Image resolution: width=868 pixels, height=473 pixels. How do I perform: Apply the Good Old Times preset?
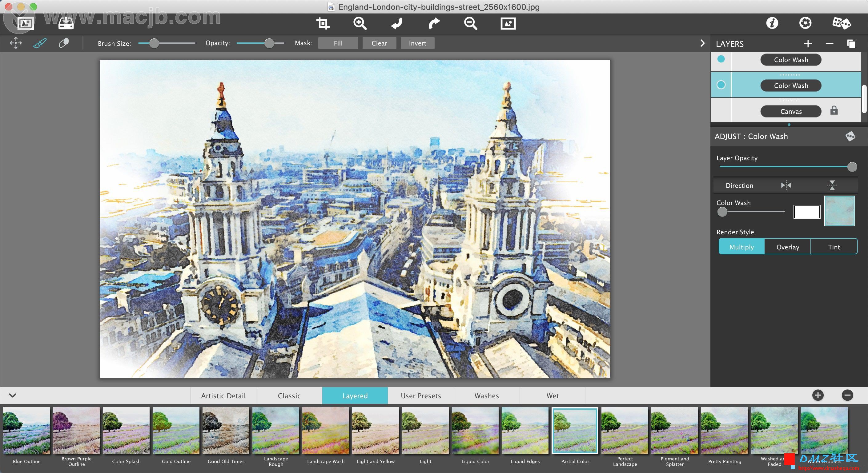[226, 431]
